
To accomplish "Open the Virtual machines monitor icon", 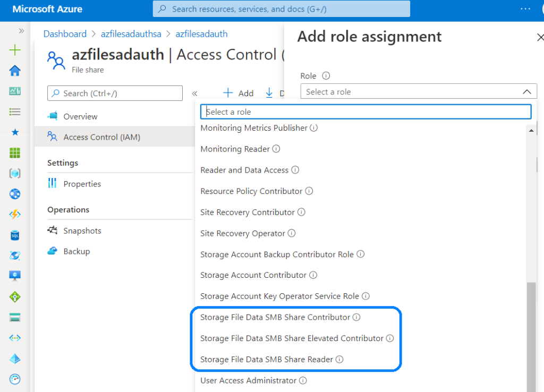I will 14,276.
